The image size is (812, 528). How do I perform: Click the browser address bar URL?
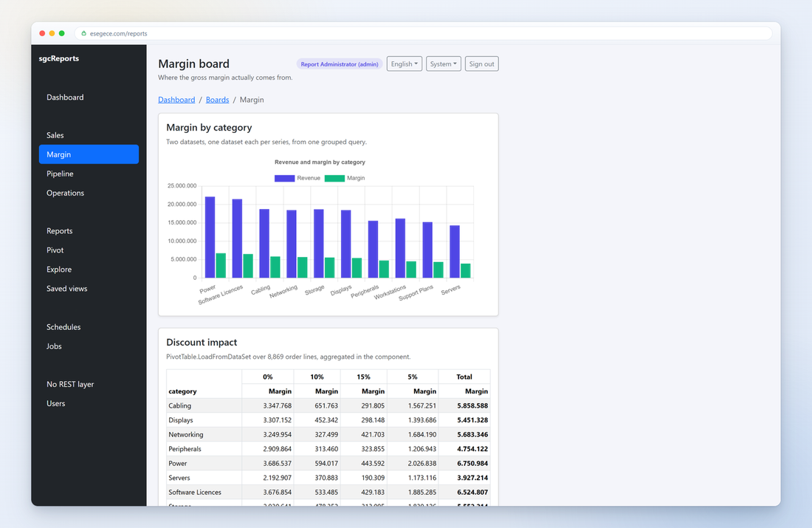(119, 34)
